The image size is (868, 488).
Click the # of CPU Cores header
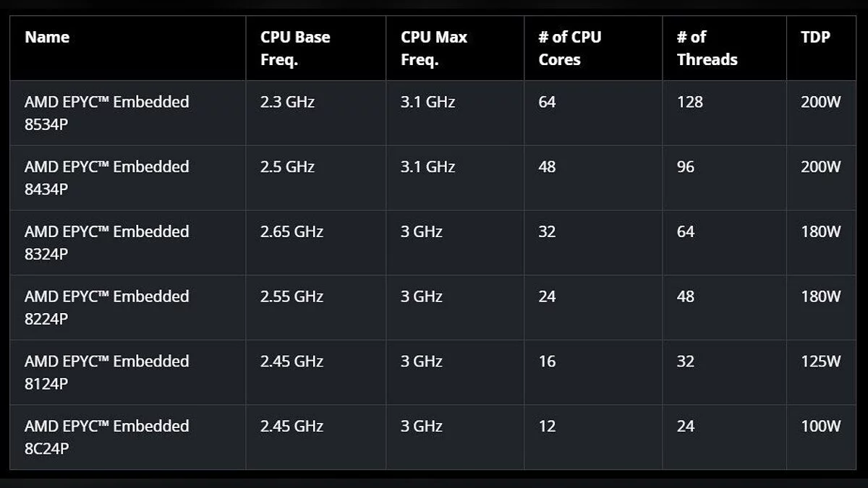coord(570,48)
